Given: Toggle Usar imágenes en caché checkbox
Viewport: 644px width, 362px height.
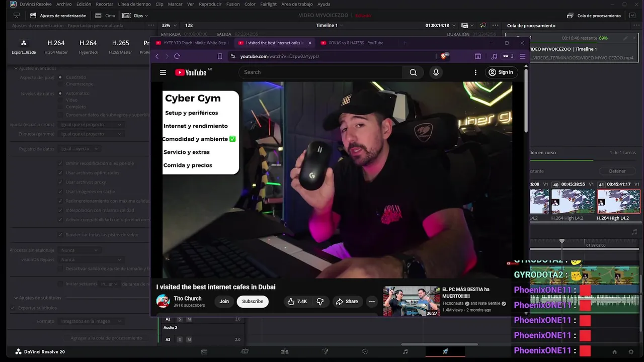Looking at the screenshot, I should [60, 192].
